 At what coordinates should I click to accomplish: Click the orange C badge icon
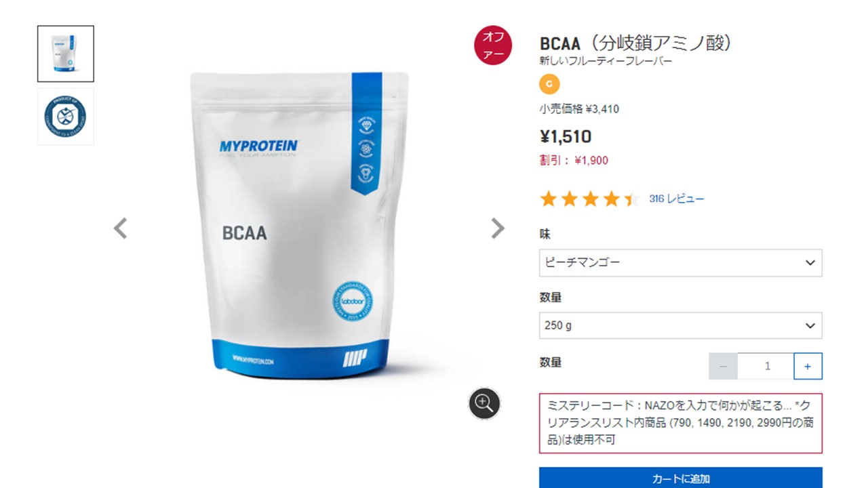549,84
